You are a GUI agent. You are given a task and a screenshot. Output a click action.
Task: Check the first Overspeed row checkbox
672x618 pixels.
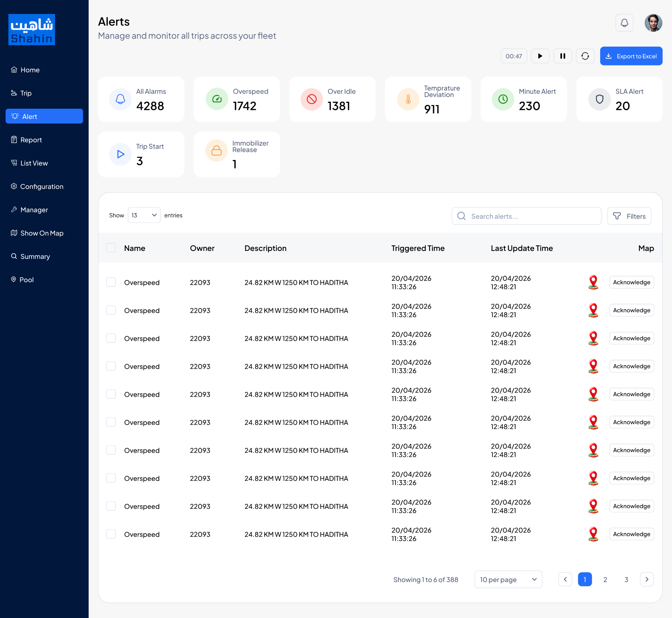pyautogui.click(x=111, y=282)
